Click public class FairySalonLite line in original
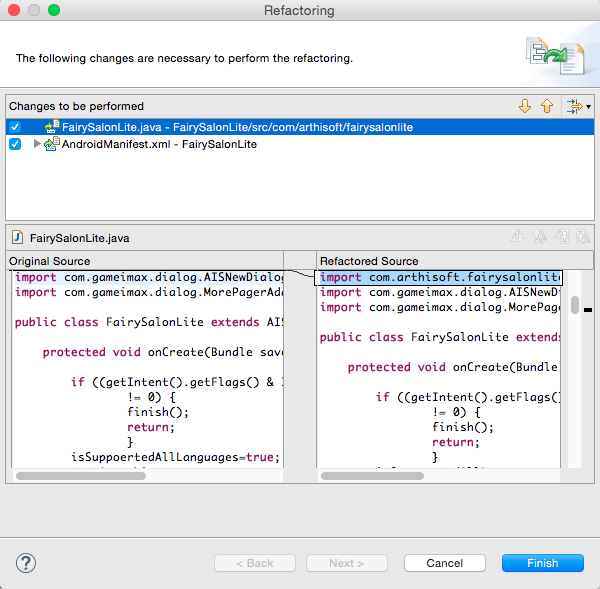 [148, 322]
